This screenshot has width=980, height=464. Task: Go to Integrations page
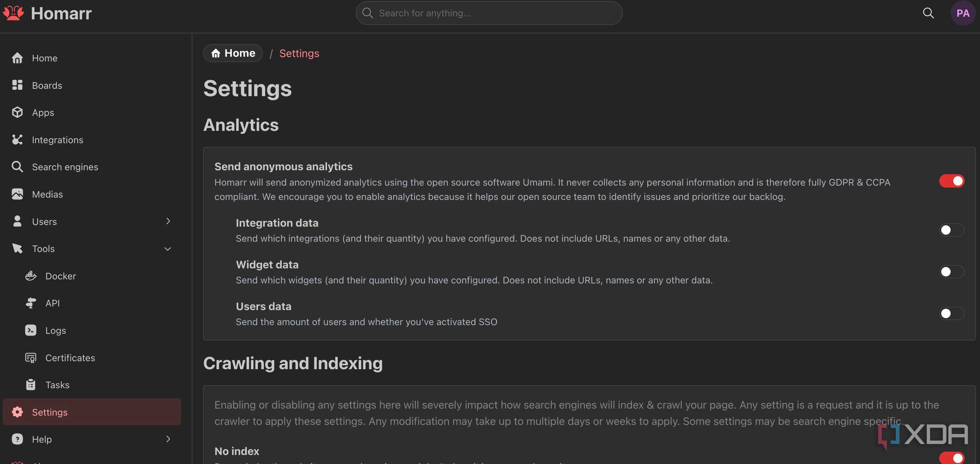pyautogui.click(x=92, y=140)
